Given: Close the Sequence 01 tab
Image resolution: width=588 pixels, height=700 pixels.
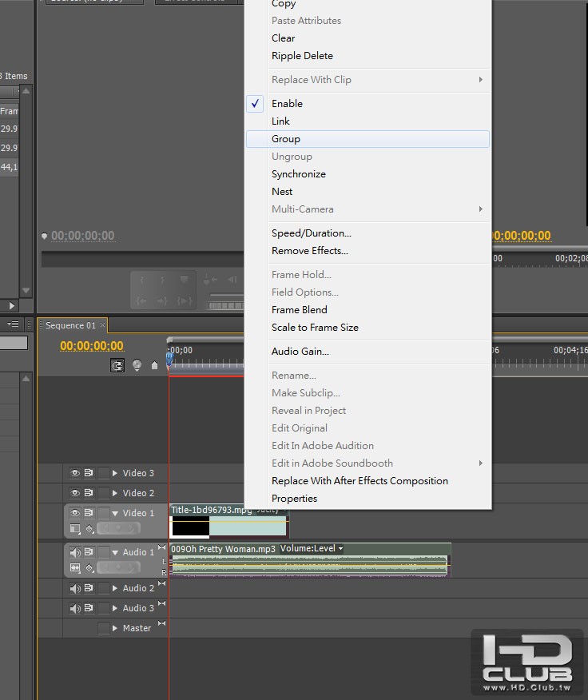Looking at the screenshot, I should [102, 325].
